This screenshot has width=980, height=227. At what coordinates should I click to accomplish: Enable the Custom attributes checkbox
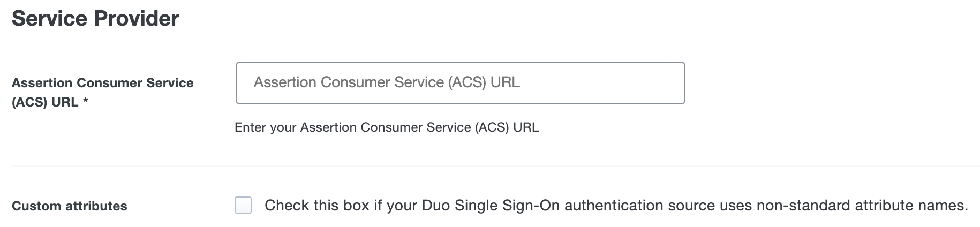(x=243, y=205)
